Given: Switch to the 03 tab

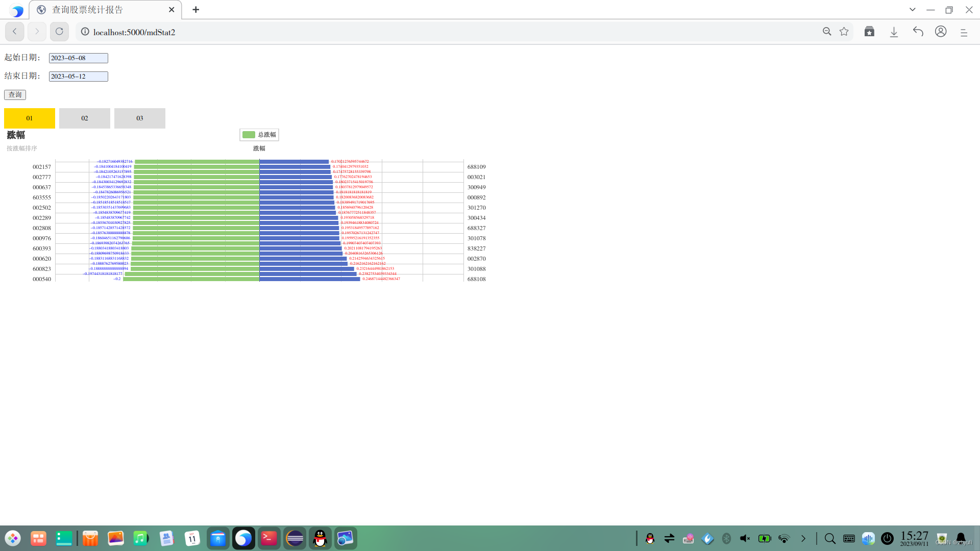Looking at the screenshot, I should click(x=140, y=118).
